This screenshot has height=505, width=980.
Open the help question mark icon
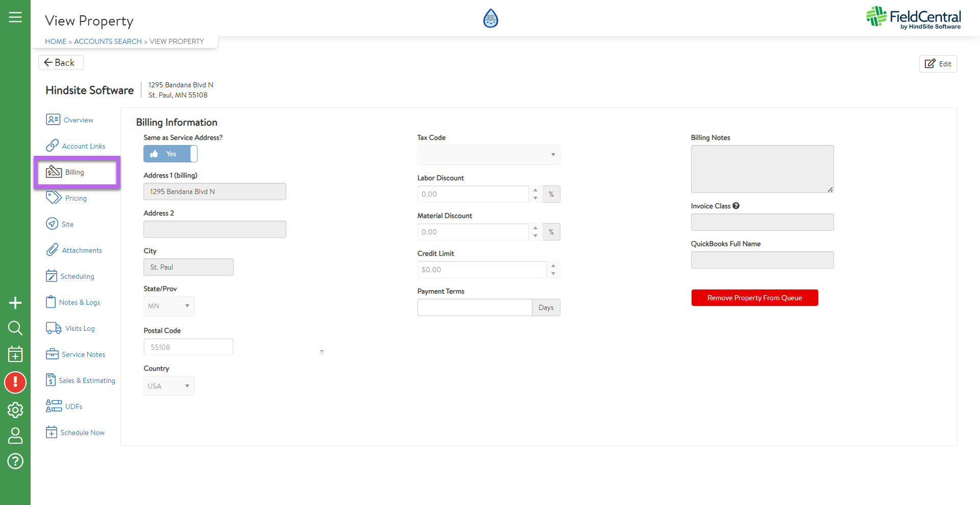[x=15, y=461]
